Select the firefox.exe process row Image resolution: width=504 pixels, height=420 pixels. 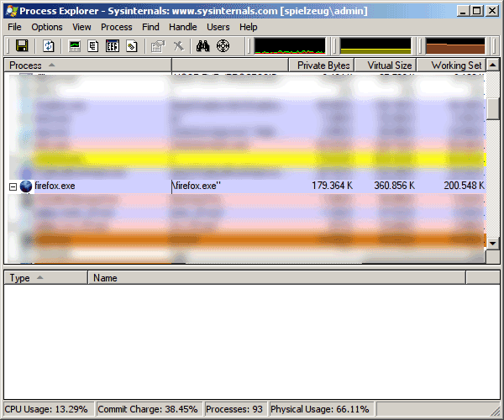[55, 186]
